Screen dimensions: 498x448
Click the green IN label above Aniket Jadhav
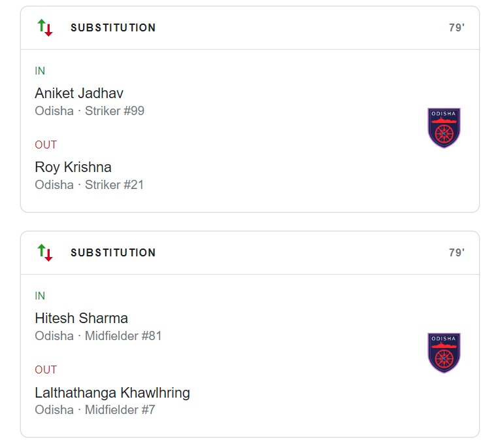click(x=40, y=71)
